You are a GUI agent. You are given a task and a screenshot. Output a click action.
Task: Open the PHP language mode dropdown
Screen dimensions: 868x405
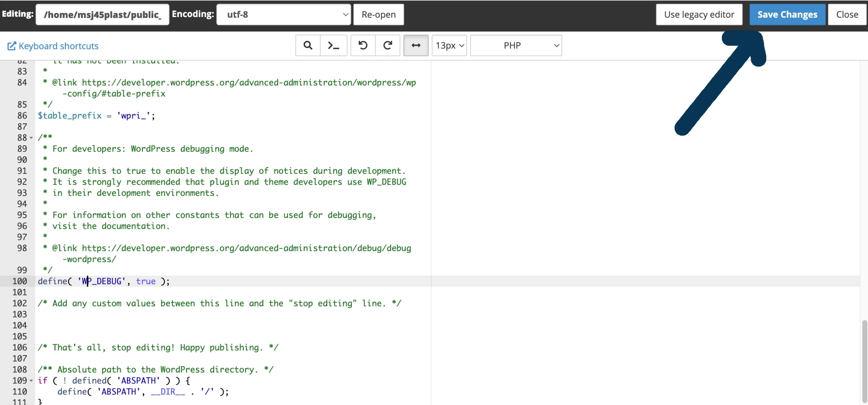pos(516,45)
